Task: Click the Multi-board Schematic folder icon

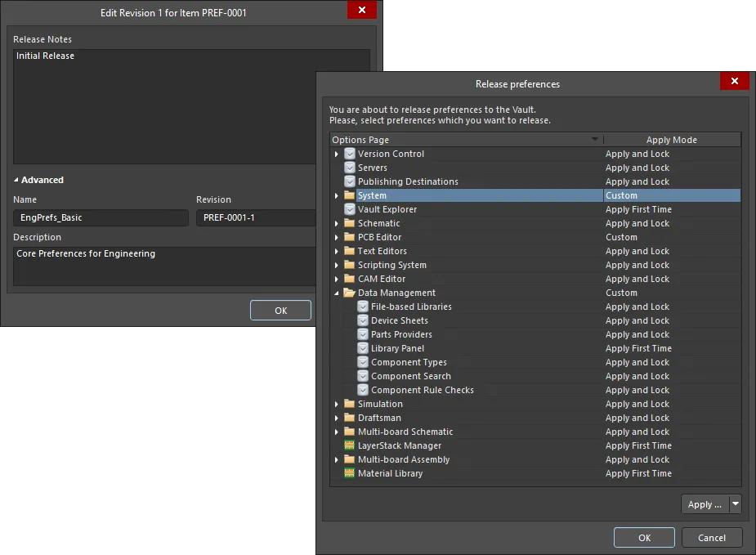Action: (x=350, y=432)
